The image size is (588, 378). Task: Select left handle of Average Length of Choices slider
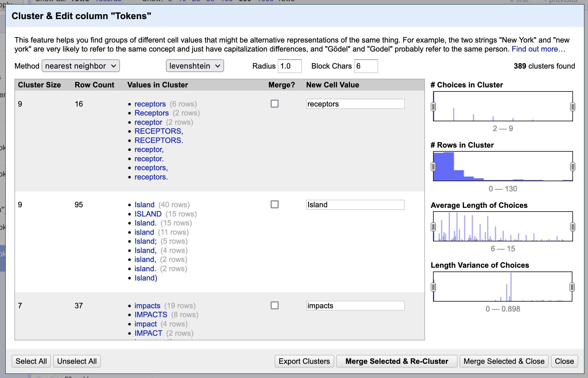[x=433, y=227]
